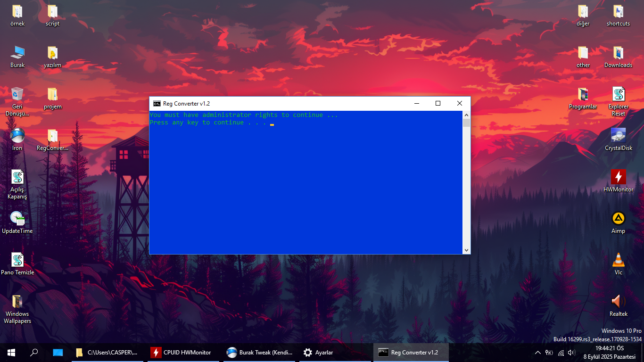Select the RegConverter folder on desktop
The height and width of the screenshot is (362, 644).
click(52, 139)
